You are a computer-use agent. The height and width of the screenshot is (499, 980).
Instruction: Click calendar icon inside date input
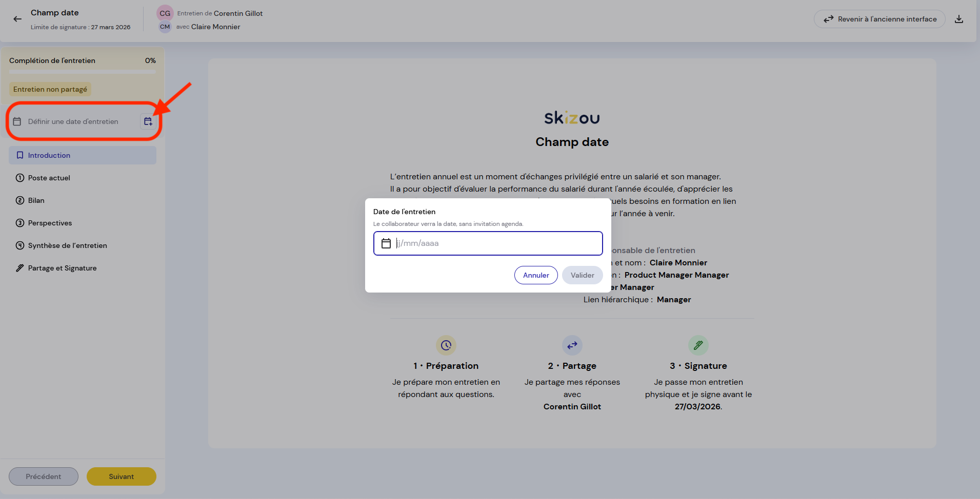[x=386, y=243]
